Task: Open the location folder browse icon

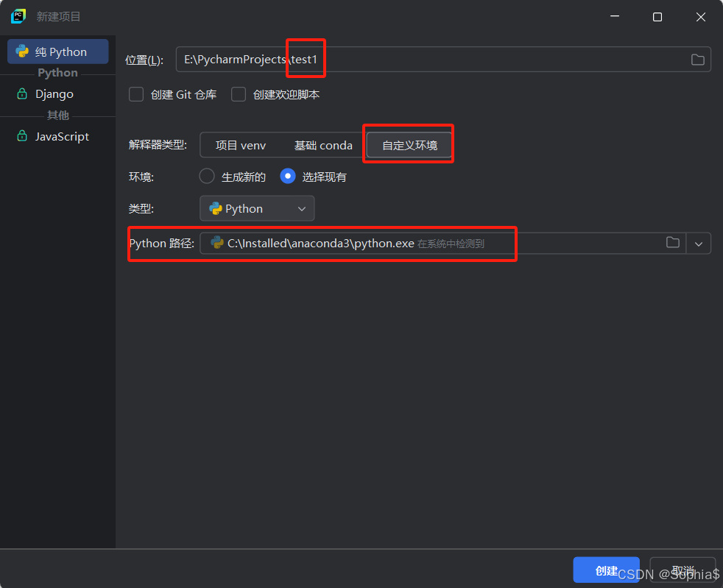Action: (698, 60)
